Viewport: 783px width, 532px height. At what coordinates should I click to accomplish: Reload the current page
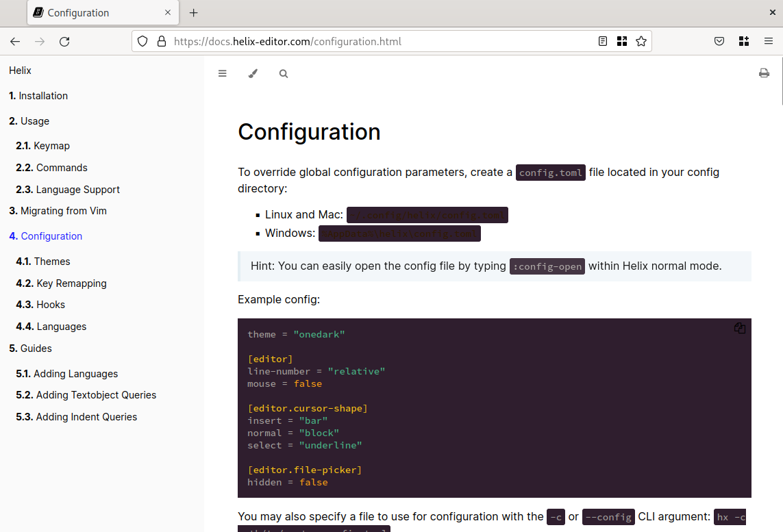point(64,41)
